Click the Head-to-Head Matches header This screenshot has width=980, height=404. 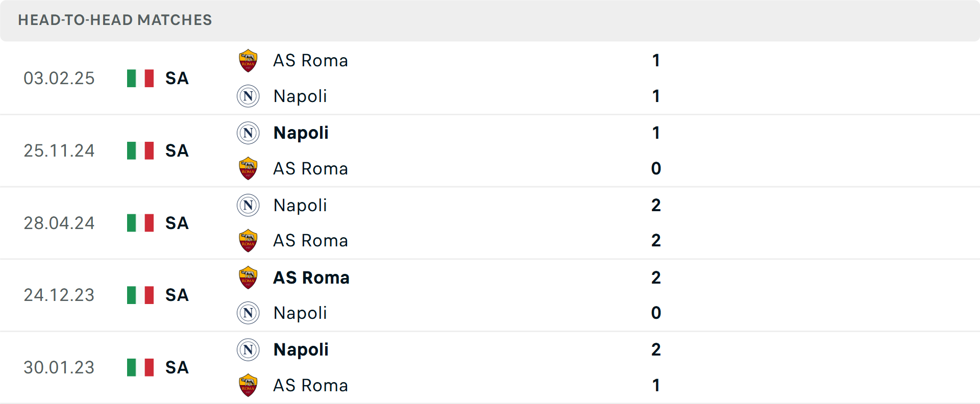115,20
